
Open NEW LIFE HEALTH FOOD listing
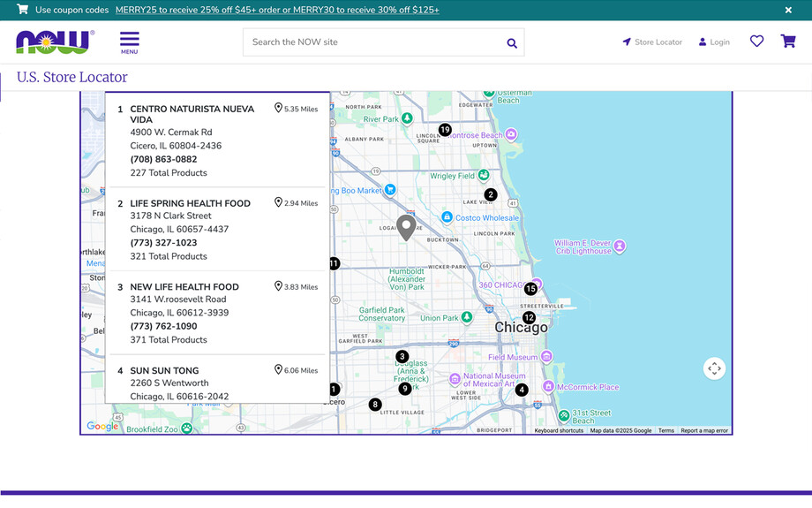pos(184,286)
